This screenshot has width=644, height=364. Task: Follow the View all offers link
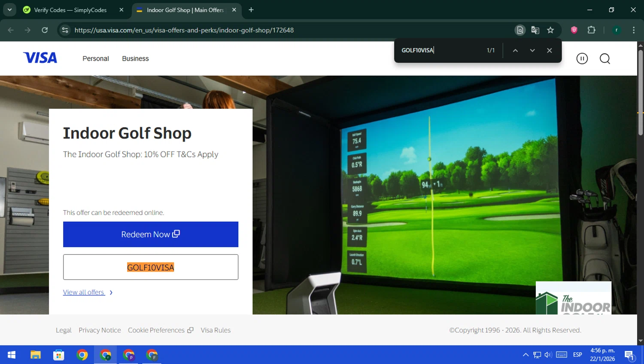pyautogui.click(x=88, y=292)
